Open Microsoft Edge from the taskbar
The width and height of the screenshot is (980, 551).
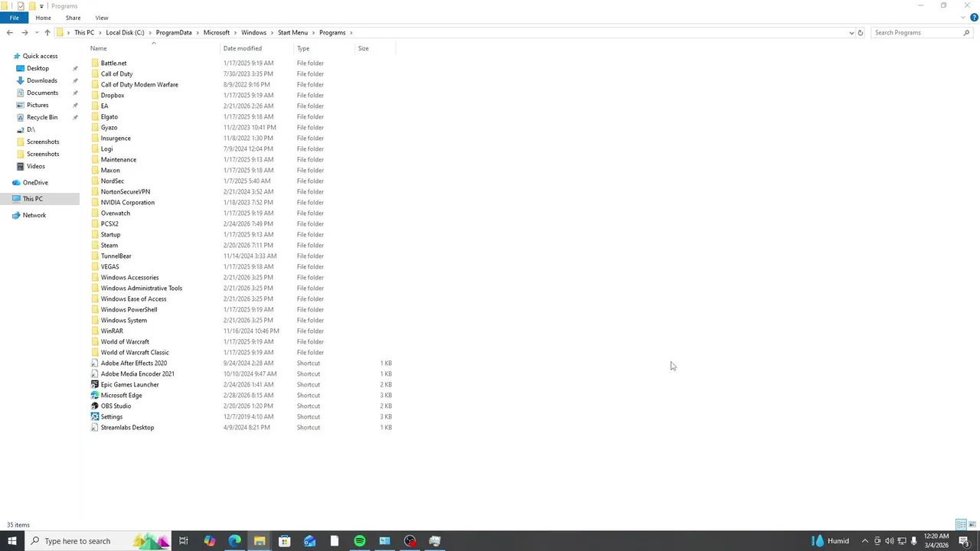click(x=234, y=541)
